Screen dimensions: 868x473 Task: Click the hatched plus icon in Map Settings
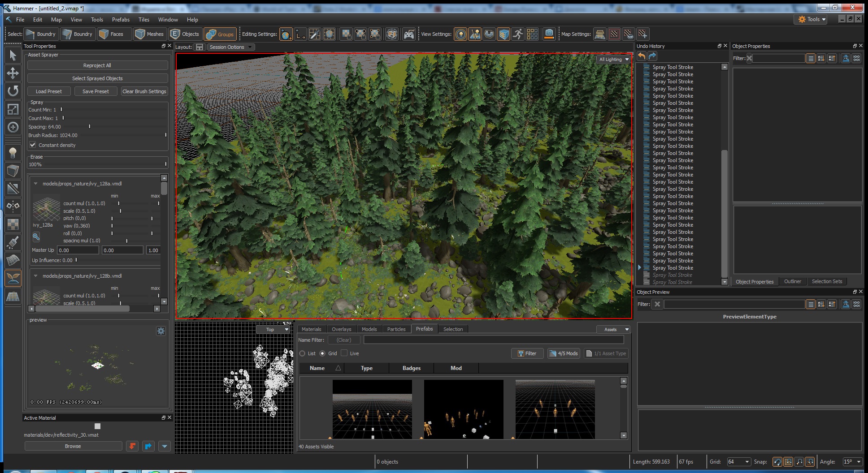click(x=643, y=34)
